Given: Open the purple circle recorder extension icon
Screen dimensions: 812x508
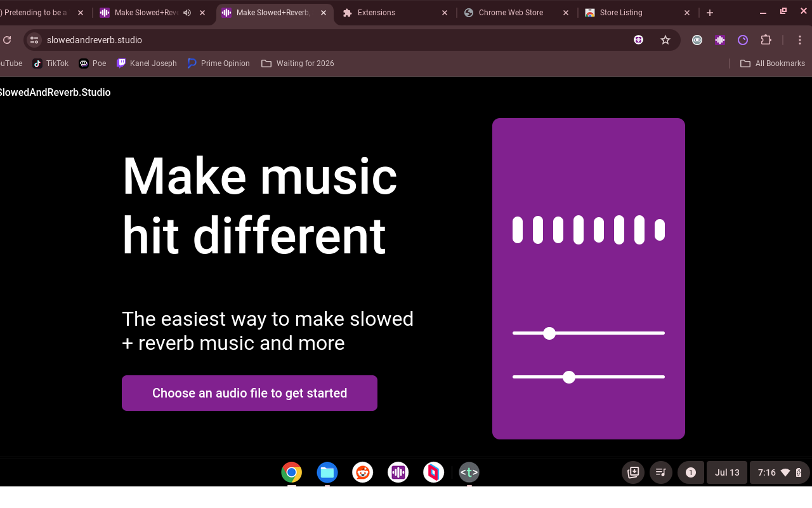Looking at the screenshot, I should coord(742,39).
